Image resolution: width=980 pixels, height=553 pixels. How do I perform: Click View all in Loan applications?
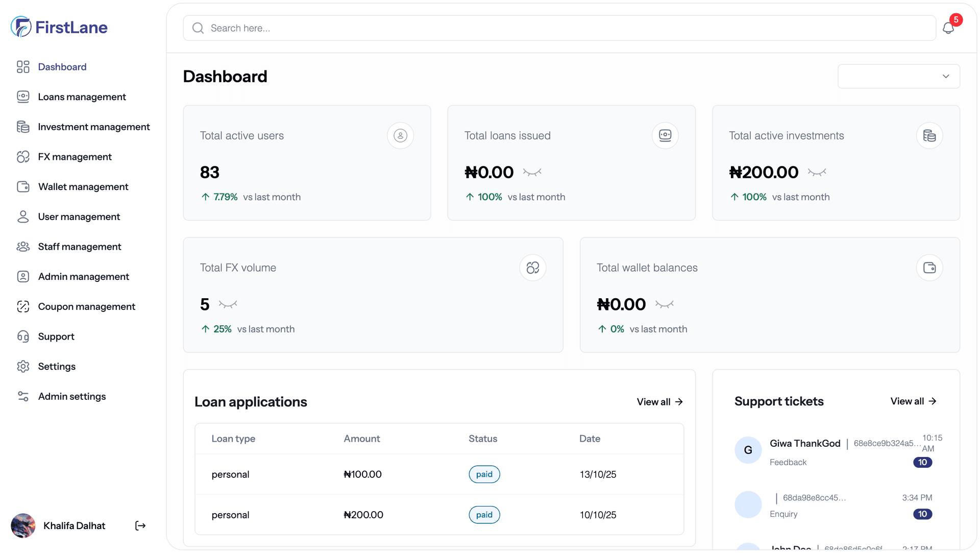coord(659,402)
